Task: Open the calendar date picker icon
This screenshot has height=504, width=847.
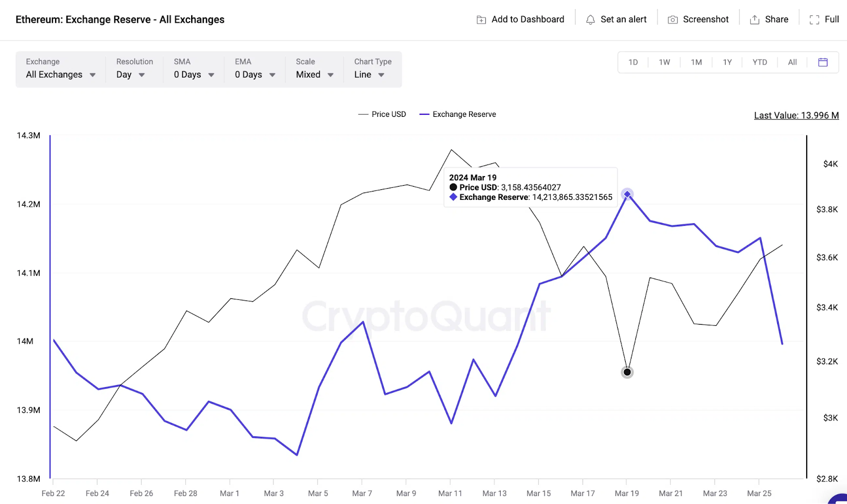Action: (x=823, y=62)
